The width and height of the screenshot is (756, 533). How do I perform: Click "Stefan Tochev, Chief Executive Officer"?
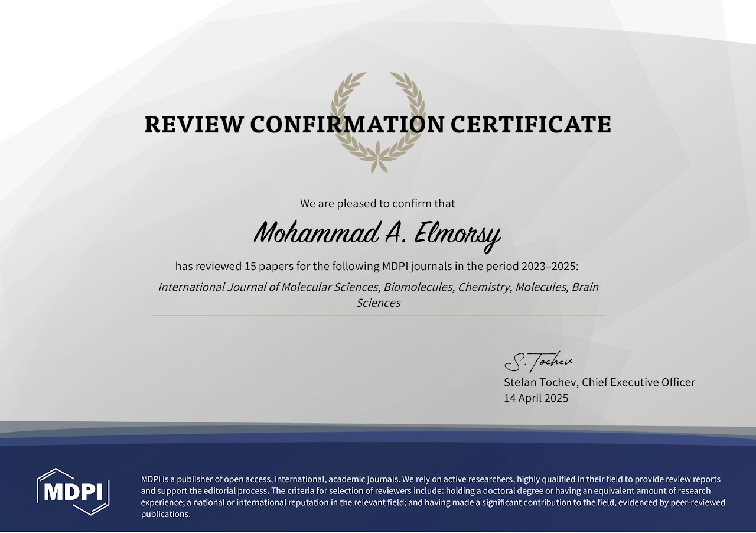click(x=599, y=382)
